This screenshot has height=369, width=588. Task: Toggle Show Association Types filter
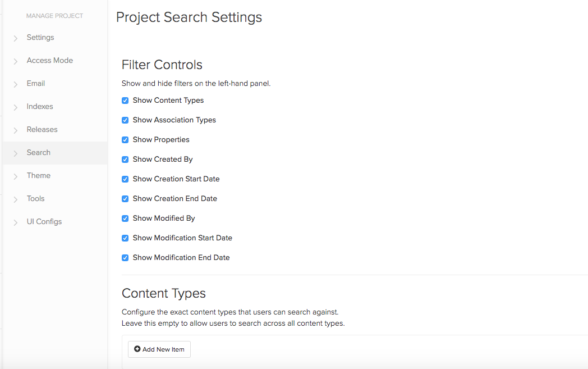click(x=125, y=120)
